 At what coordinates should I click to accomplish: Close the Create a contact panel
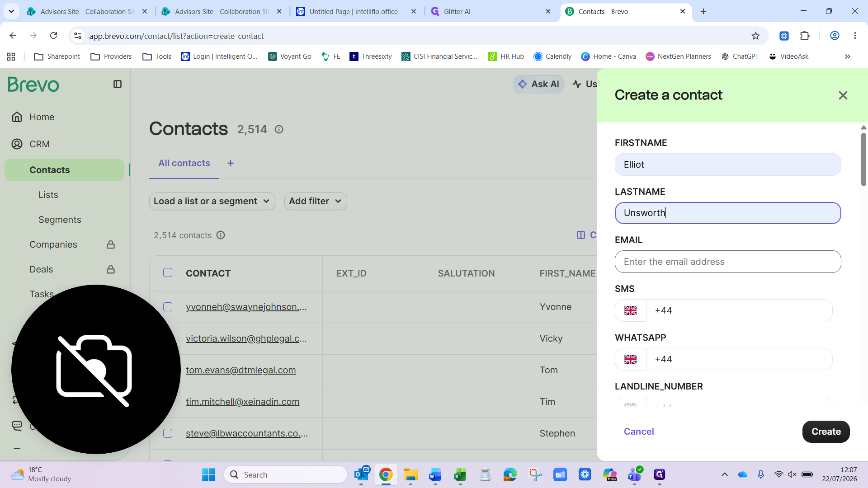843,95
